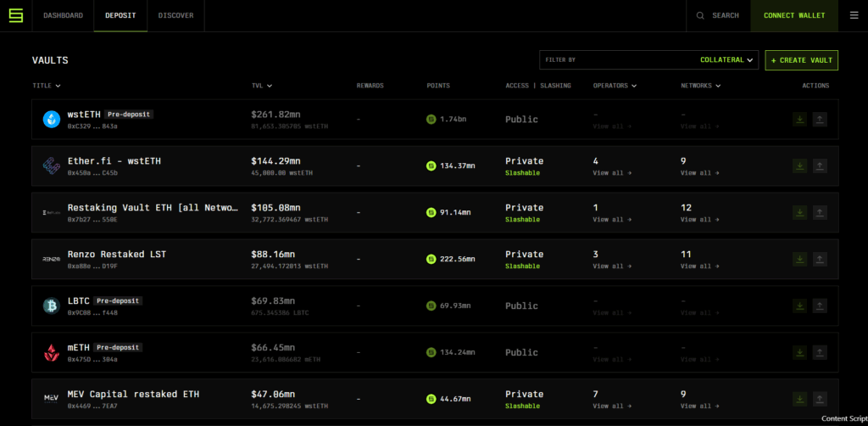Viewport: 868px width, 426px height.
Task: Click deposit icon in Ether.fi row
Action: 799,165
